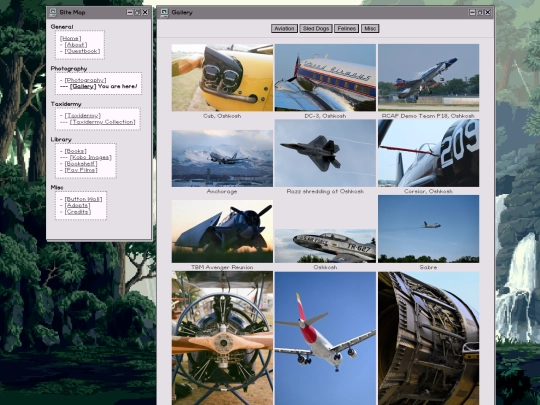Open the Fav Films link

81,170
